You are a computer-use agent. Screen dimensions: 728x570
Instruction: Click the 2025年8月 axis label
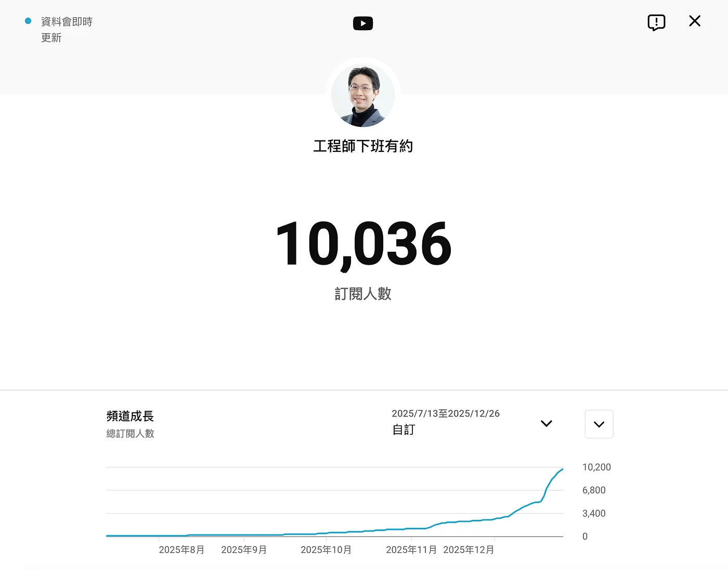(x=181, y=550)
